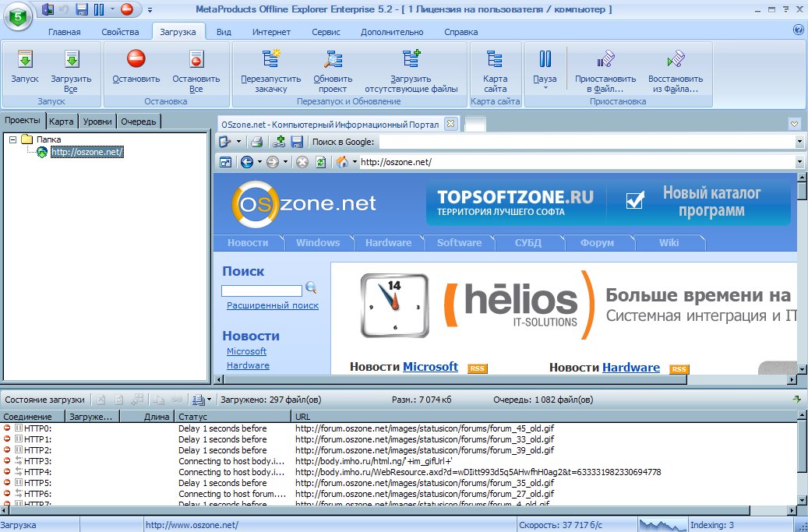Screen dimensions: 808x532
Task: Click the Остановить Все ribbon button
Action: 196,72
